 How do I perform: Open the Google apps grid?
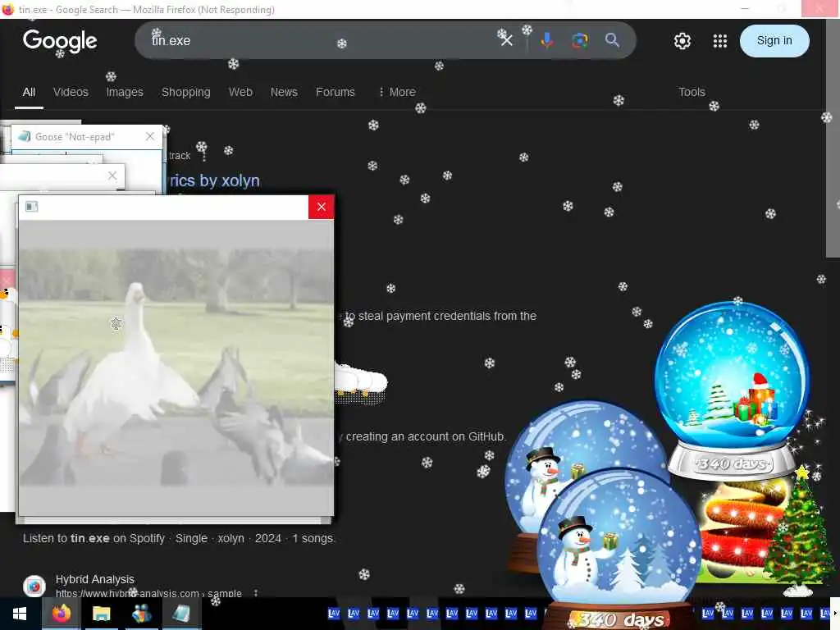pos(720,41)
